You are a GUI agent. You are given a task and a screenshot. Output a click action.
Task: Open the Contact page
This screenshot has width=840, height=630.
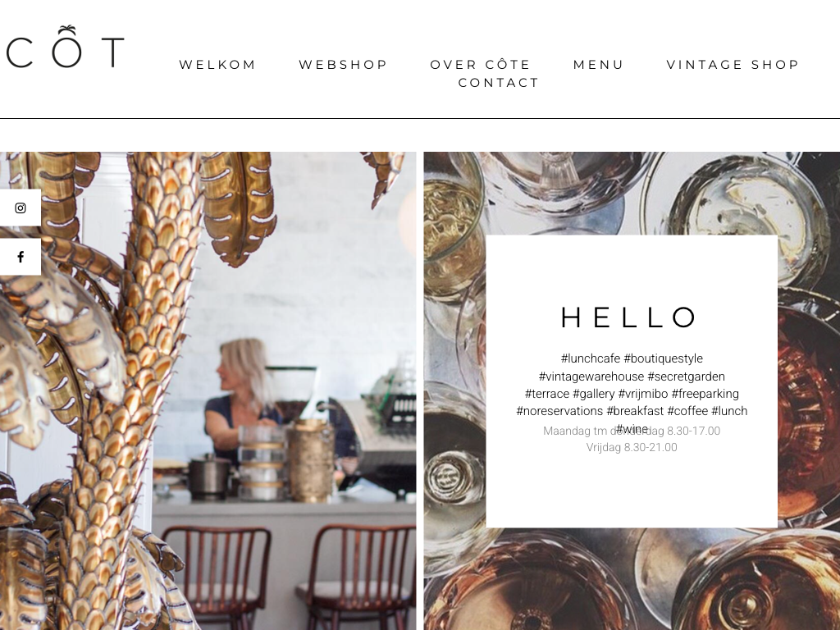pos(498,83)
